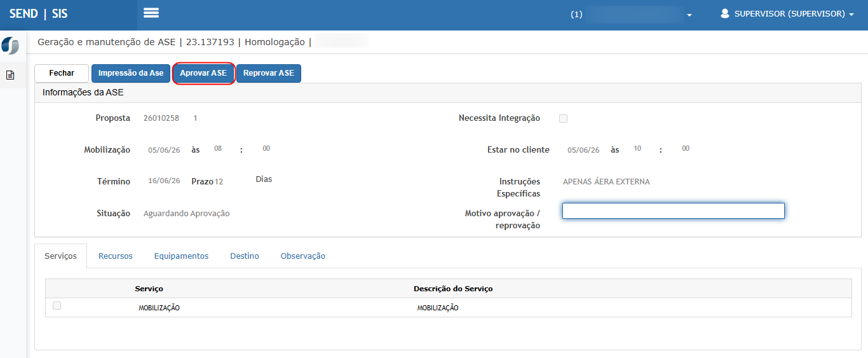The height and width of the screenshot is (358, 868).
Task: Open the Equipamentos tab
Action: pyautogui.click(x=181, y=256)
